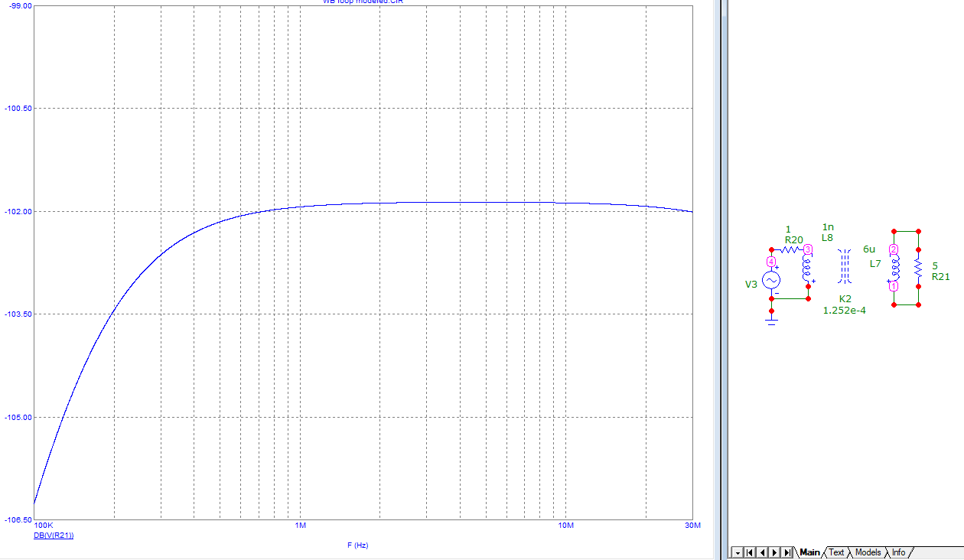Click the 30M frequency axis label

tap(692, 526)
